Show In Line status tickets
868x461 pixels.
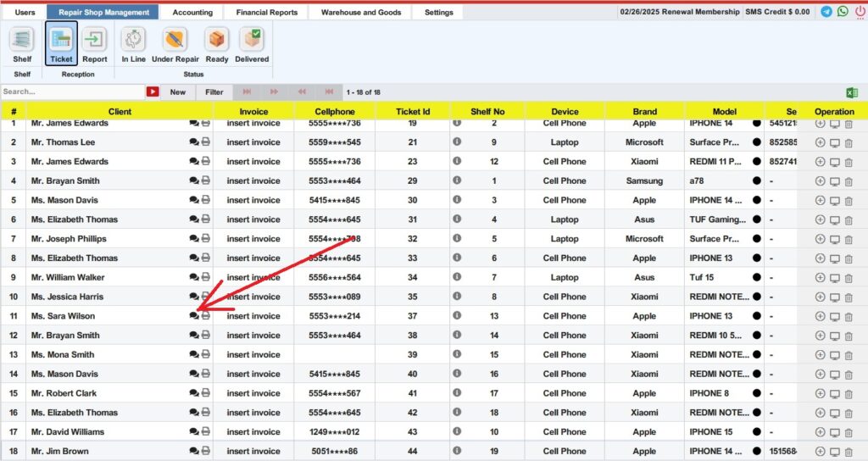pyautogui.click(x=133, y=46)
